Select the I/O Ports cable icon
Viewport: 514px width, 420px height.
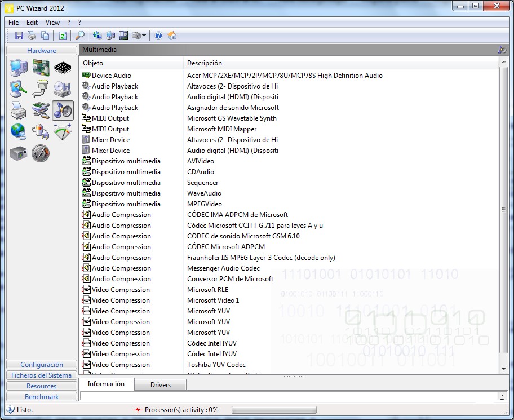[41, 89]
